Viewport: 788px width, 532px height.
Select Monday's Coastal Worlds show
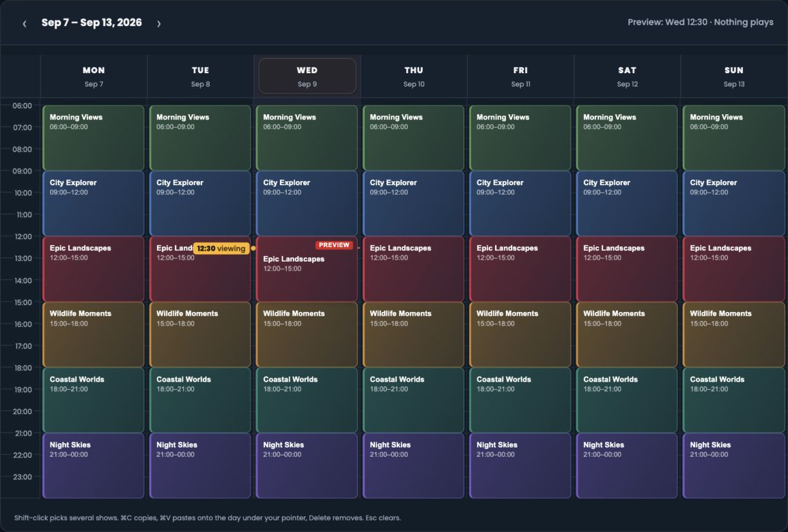tap(94, 400)
